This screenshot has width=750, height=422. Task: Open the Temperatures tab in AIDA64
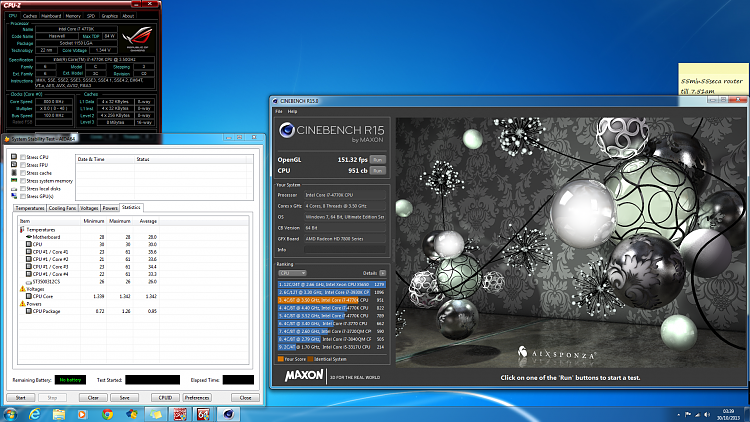click(30, 208)
